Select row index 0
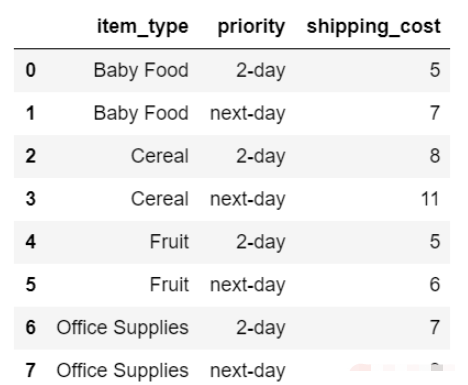The image size is (468, 385). pos(31,70)
